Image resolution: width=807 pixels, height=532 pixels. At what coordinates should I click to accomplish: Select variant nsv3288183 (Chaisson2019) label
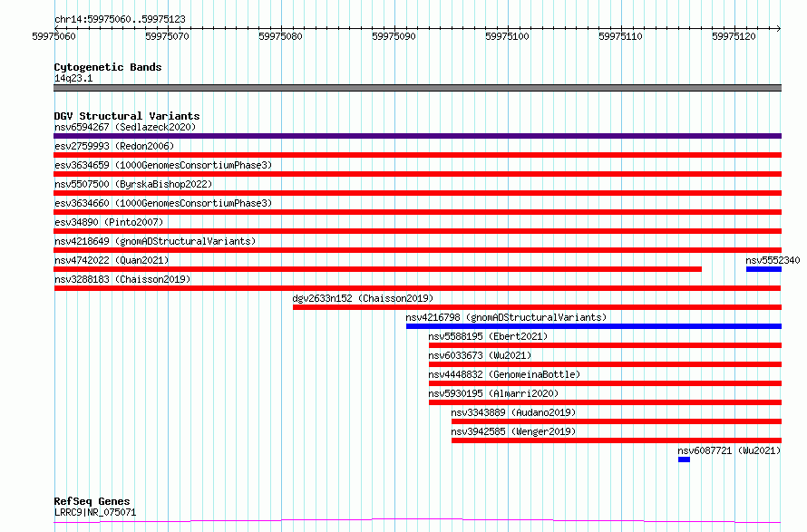(122, 279)
